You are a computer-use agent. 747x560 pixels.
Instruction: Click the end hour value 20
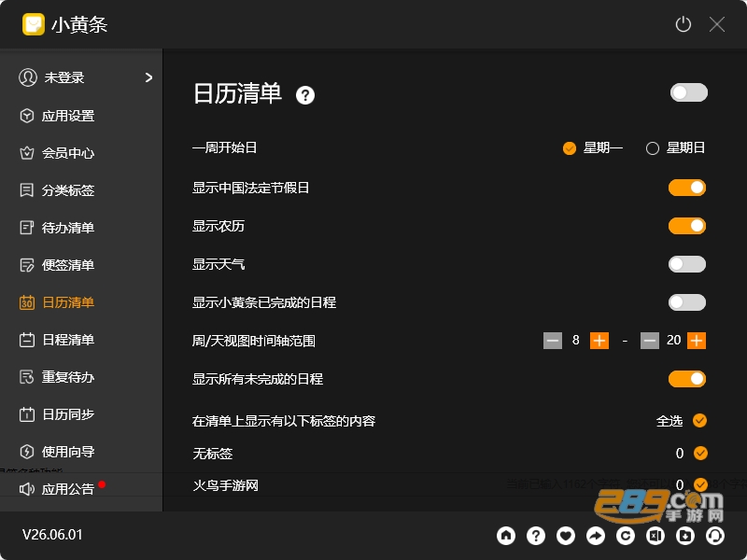(673, 340)
